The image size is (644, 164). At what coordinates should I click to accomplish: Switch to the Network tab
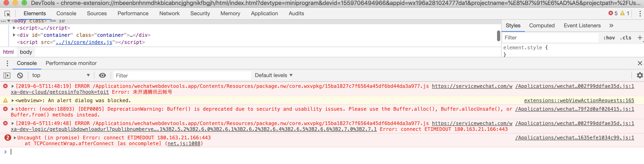tap(169, 13)
